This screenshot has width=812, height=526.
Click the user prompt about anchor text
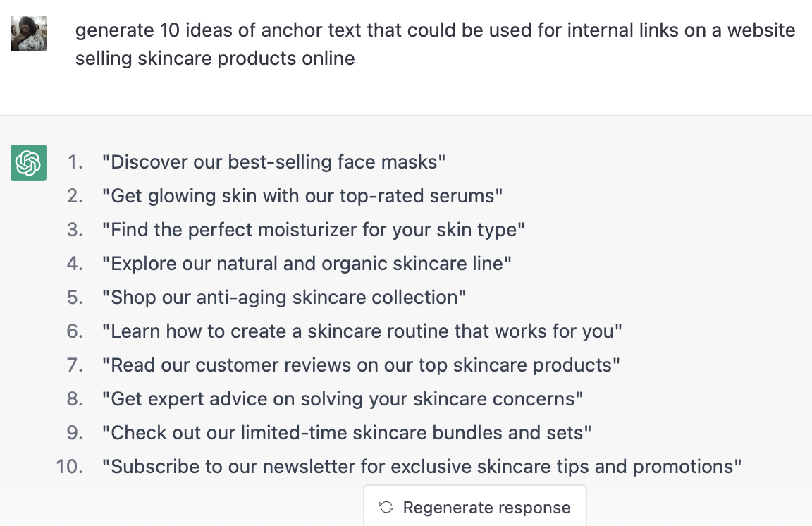click(435, 44)
